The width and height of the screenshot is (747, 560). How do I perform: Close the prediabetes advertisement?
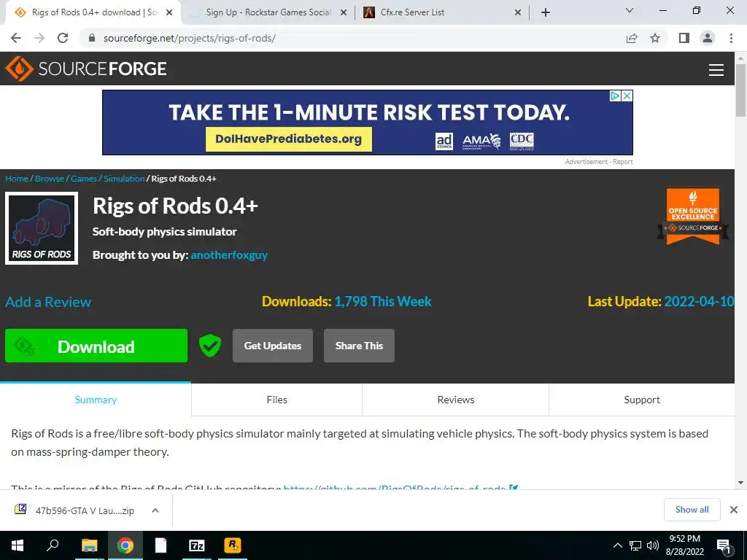(627, 96)
